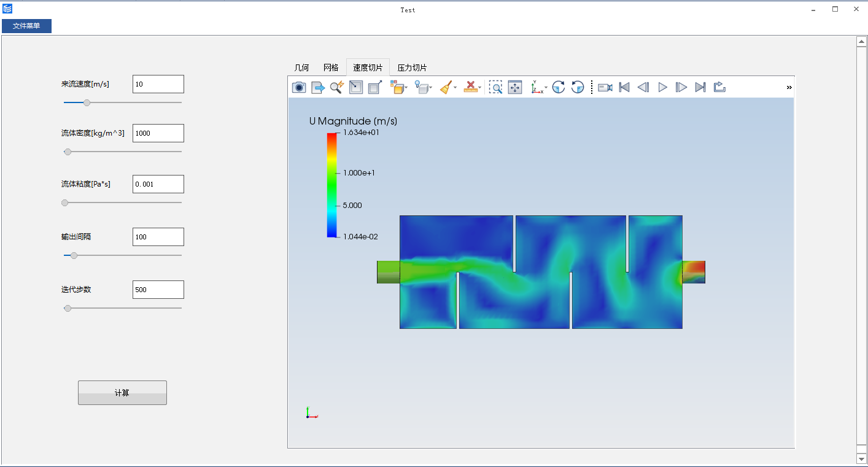Click the shrink view square icon

[356, 87]
